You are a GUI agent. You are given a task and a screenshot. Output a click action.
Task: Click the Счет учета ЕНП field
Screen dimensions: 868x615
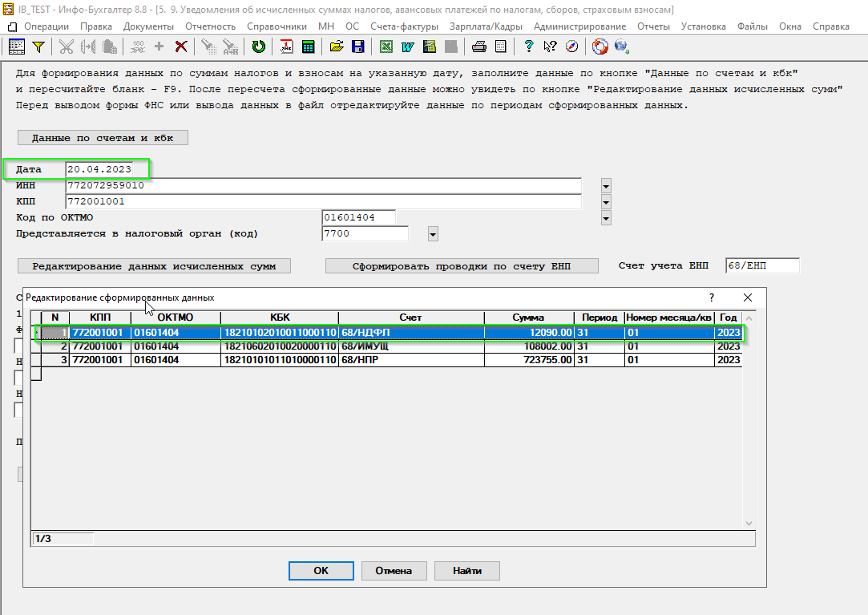762,265
